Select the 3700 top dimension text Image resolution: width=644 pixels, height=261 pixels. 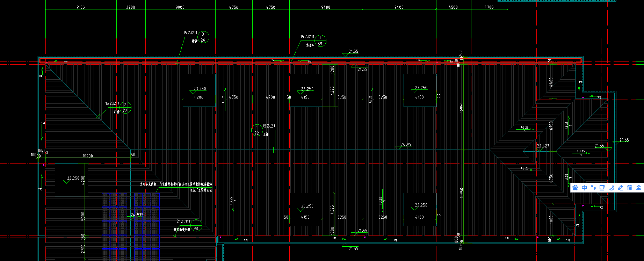pos(130,7)
